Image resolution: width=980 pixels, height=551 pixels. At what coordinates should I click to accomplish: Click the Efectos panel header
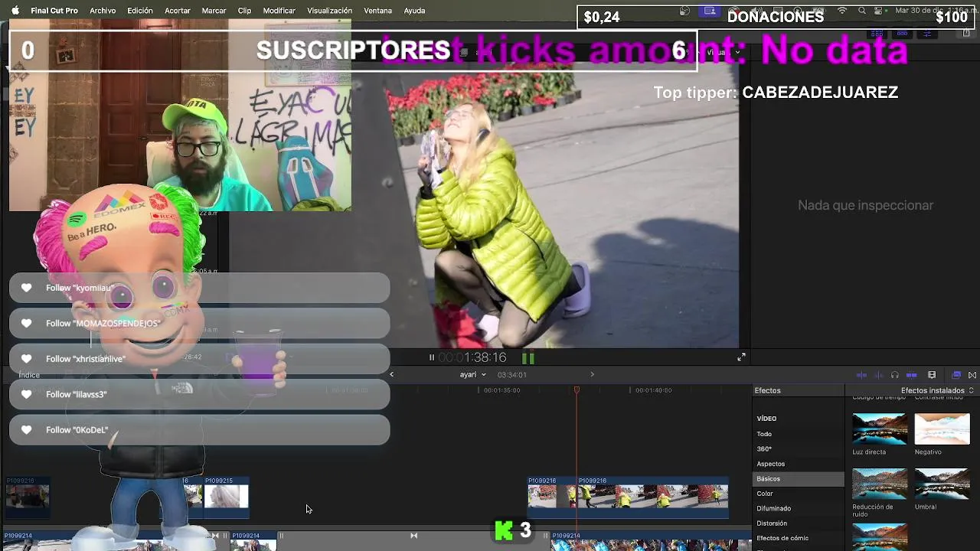coord(767,390)
